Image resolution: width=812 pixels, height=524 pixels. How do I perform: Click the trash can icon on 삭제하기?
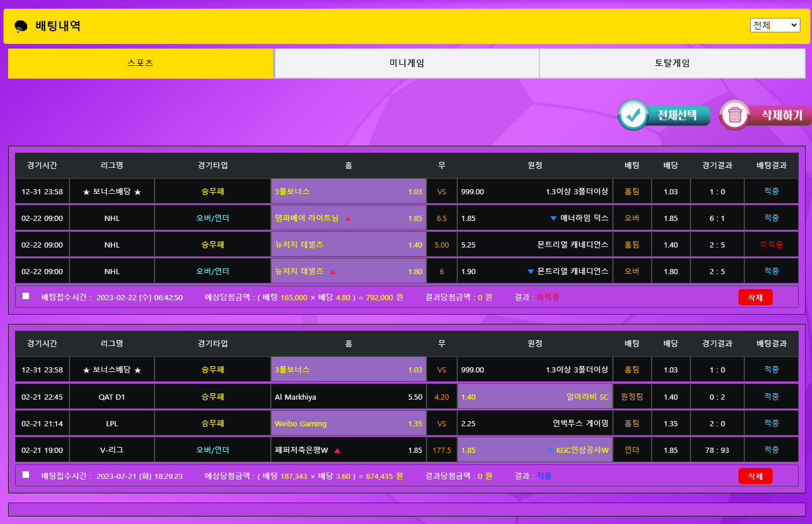coord(734,115)
